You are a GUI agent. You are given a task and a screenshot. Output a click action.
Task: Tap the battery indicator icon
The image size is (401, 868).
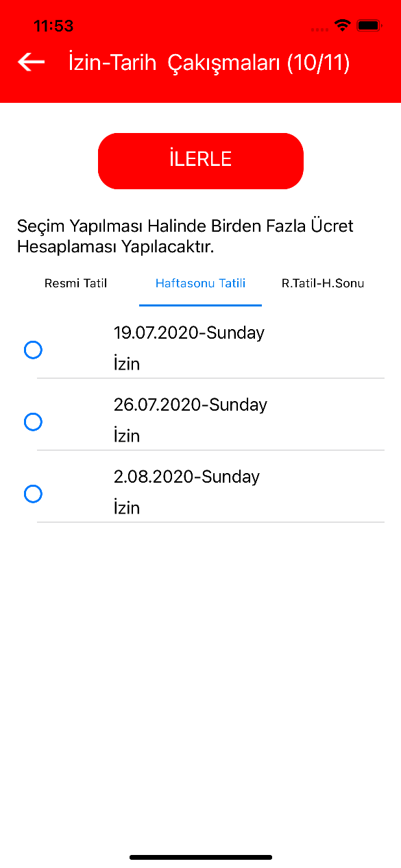(x=369, y=25)
